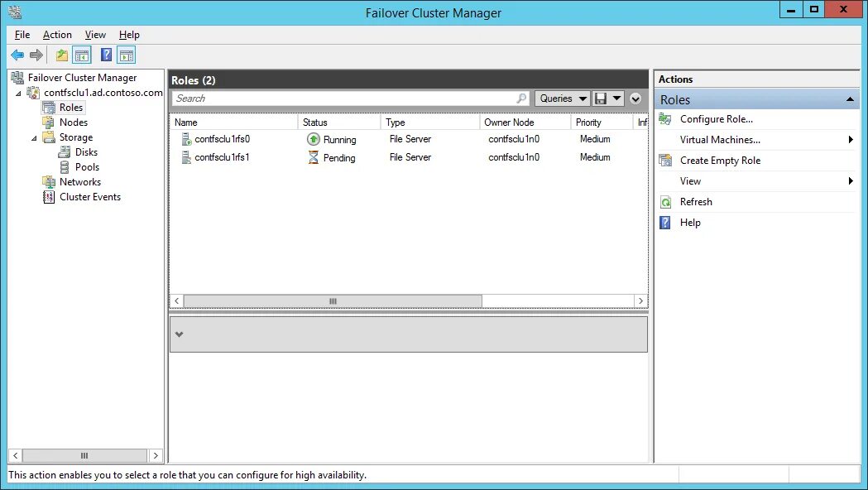Sort by the Name column header
The image size is (868, 490).
pyautogui.click(x=234, y=122)
